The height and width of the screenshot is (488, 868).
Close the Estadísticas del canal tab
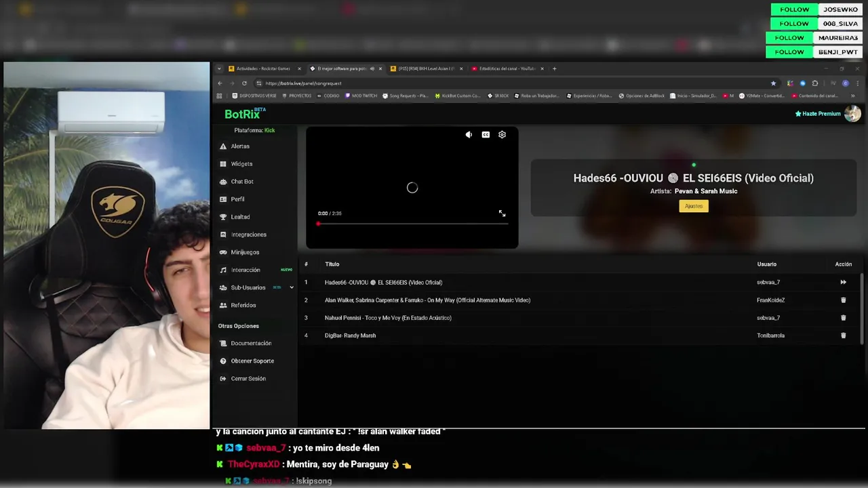tap(542, 68)
